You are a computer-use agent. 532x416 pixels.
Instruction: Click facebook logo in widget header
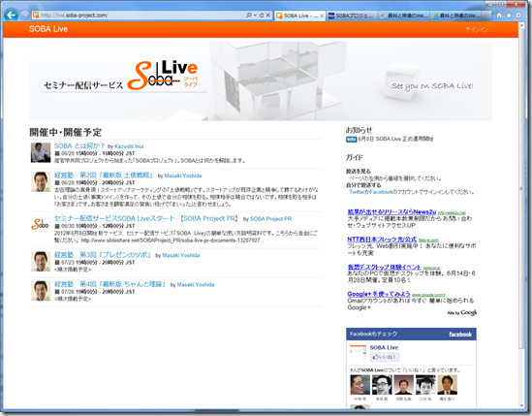(460, 335)
